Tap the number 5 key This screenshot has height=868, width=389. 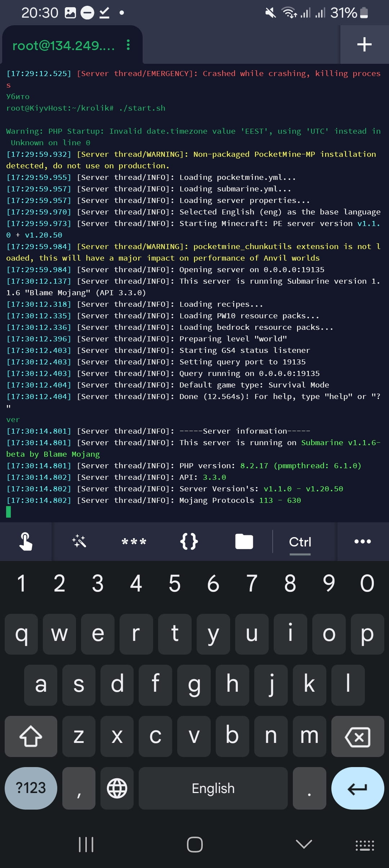pos(175,583)
